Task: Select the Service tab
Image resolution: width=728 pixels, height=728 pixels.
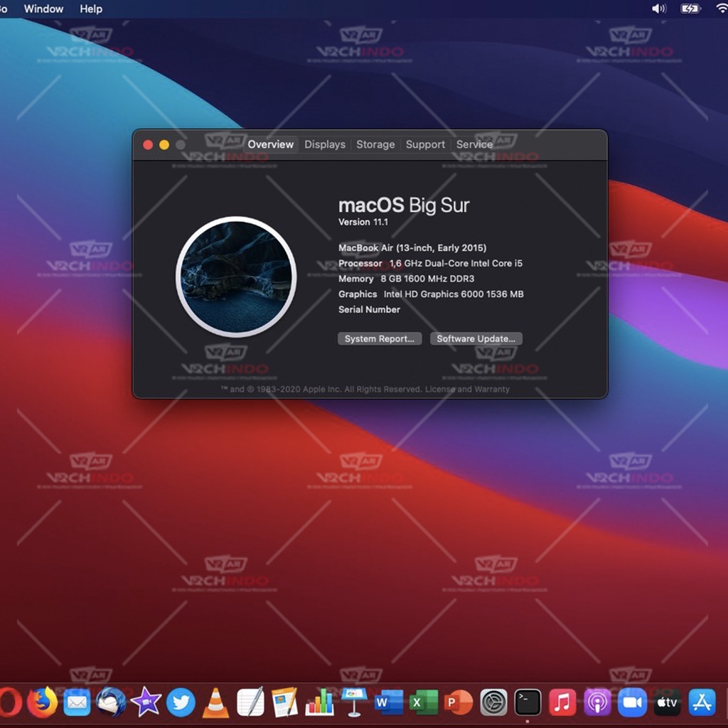Action: click(474, 144)
